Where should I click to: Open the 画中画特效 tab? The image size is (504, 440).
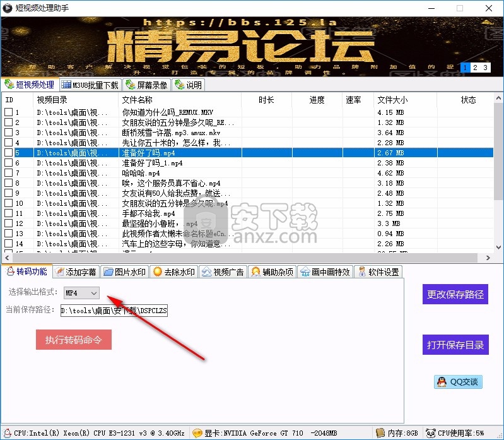point(325,272)
